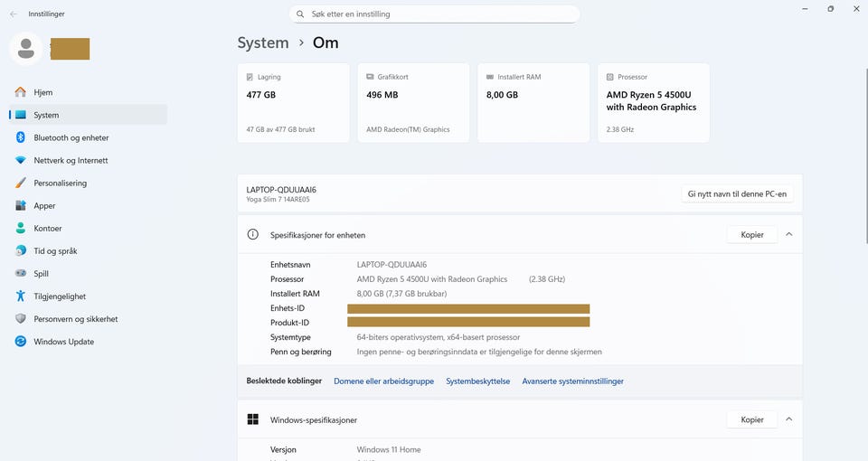The height and width of the screenshot is (461, 868).
Task: Collapse Windows-spesifikasjoner section chevron
Action: (788, 419)
